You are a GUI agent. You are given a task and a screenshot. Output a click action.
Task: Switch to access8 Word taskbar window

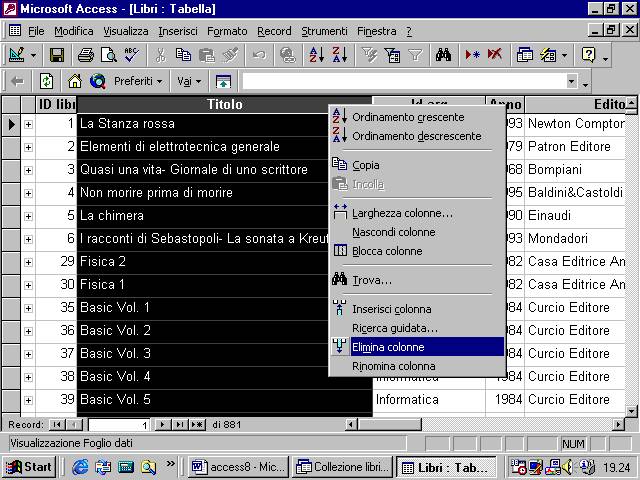coord(238,467)
